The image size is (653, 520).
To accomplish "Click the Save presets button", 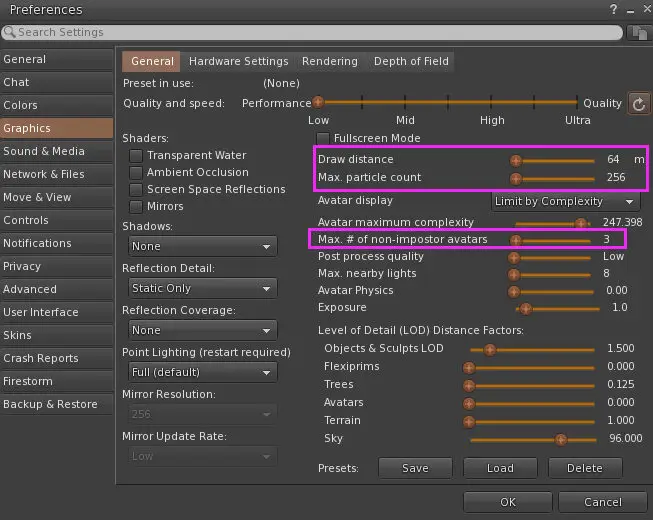I will (x=415, y=468).
